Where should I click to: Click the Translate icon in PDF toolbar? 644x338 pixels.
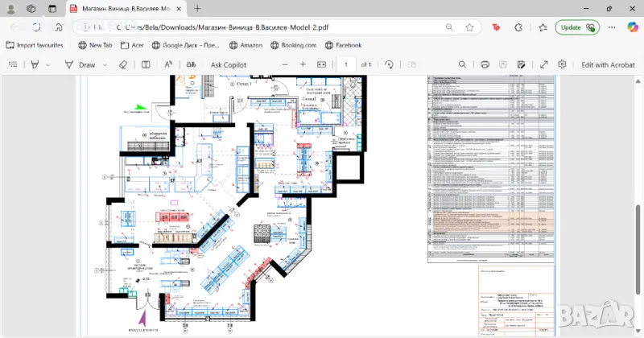(x=188, y=64)
